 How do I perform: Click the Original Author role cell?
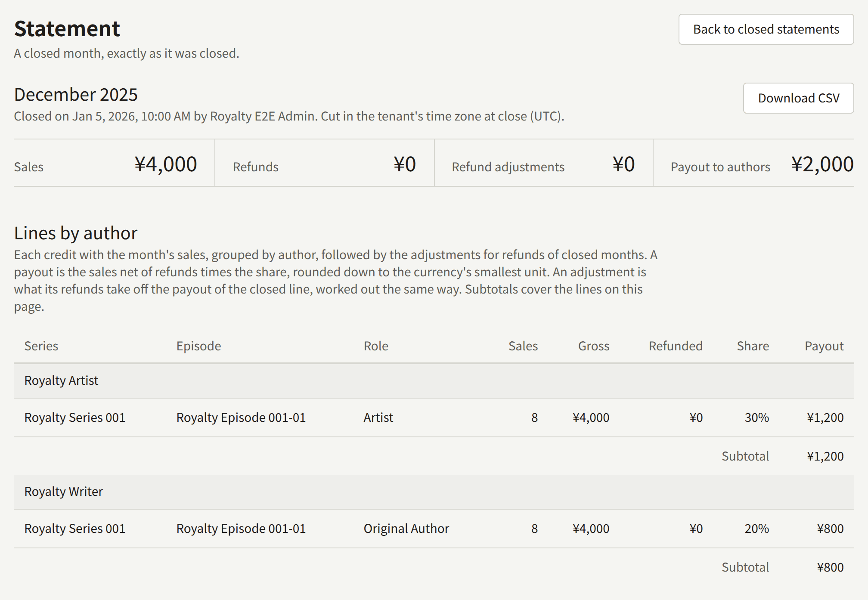pos(406,529)
